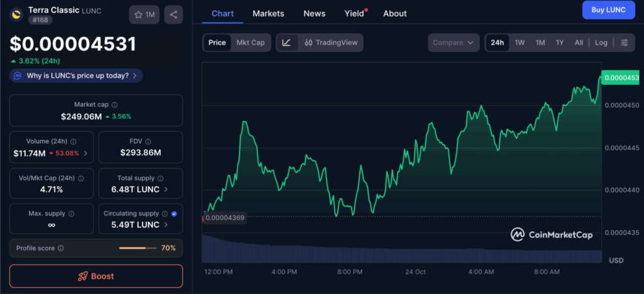Screen dimensions: 644x294
Task: Open the Markets tab
Action: [268, 13]
